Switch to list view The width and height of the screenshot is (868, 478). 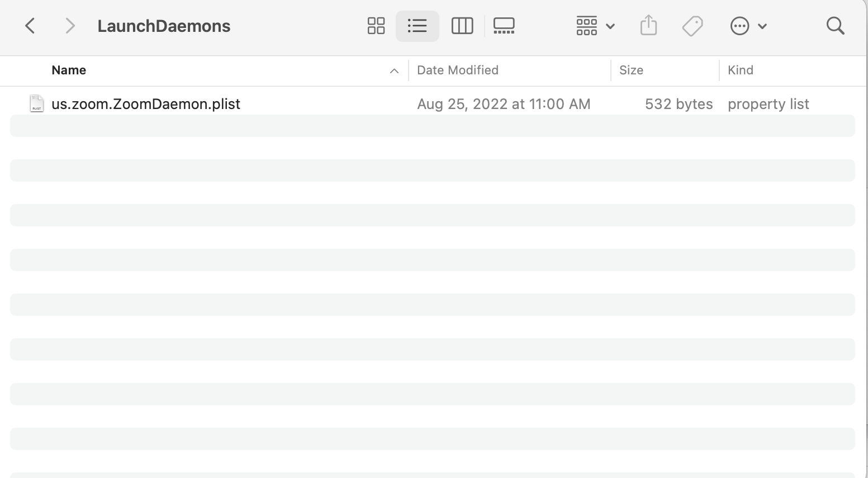coord(417,26)
